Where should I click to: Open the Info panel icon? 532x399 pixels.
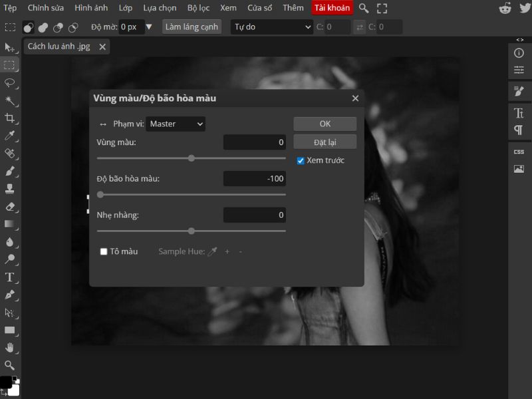[x=519, y=53]
